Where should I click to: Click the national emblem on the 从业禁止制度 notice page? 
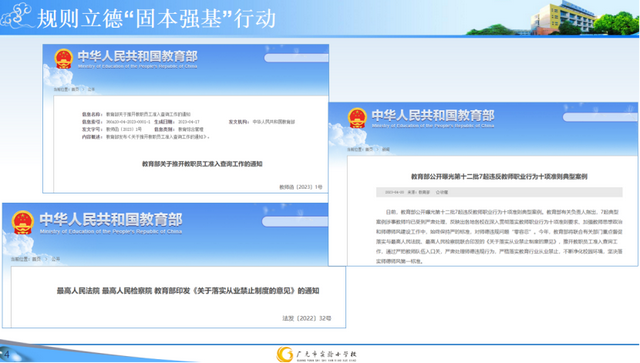tap(22, 223)
